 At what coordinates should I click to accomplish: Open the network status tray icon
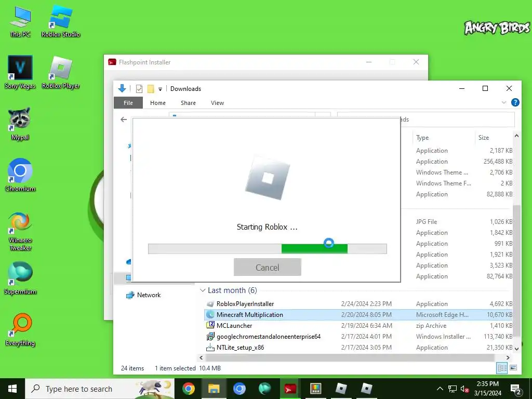[x=452, y=389]
